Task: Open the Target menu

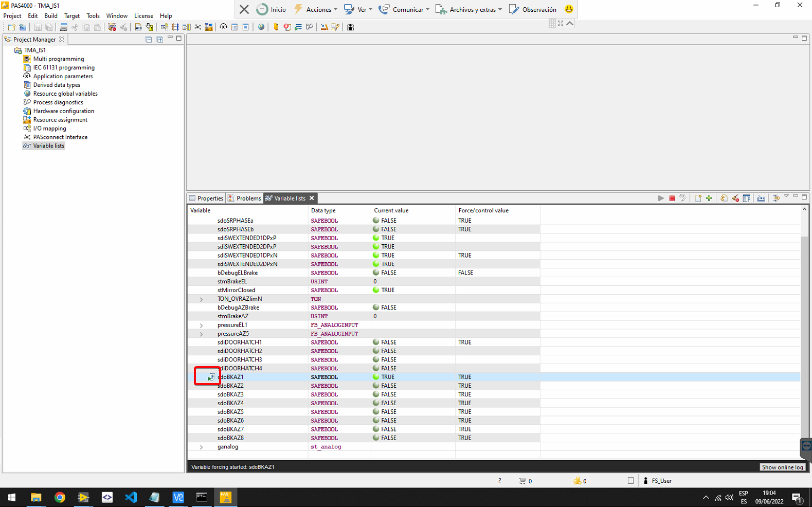Action: [x=72, y=16]
